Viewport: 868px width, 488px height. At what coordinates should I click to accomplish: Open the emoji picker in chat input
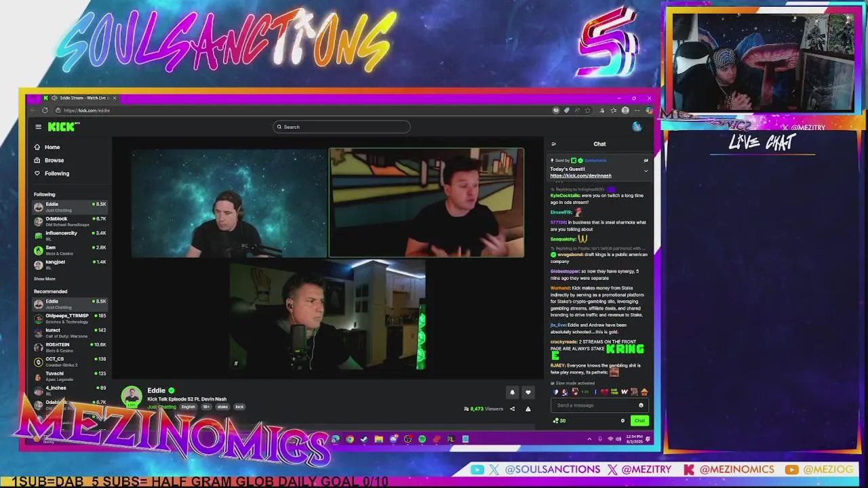coord(641,405)
